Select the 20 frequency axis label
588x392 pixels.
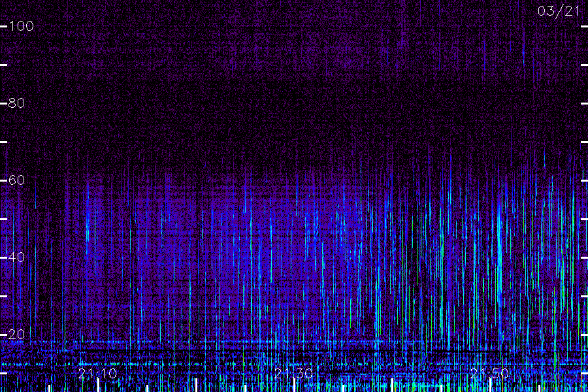pyautogui.click(x=16, y=335)
